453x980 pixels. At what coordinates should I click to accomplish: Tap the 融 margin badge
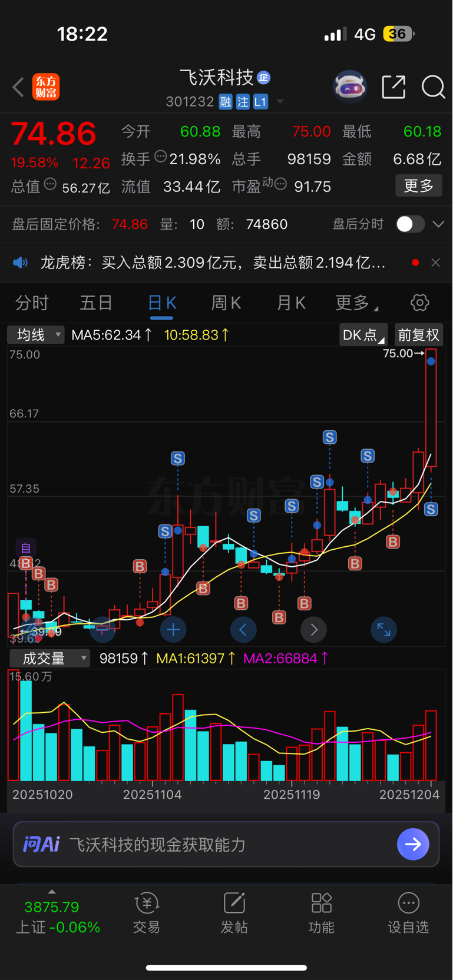[226, 102]
